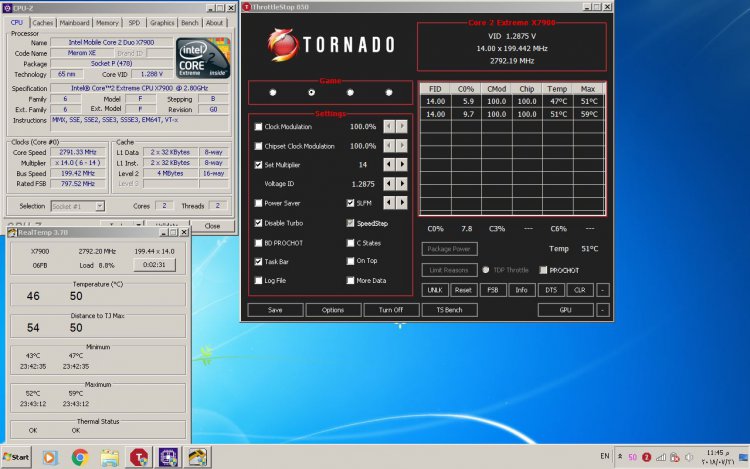Toggle the SpeedStep checkbox
This screenshot has height=469, width=750.
click(350, 223)
